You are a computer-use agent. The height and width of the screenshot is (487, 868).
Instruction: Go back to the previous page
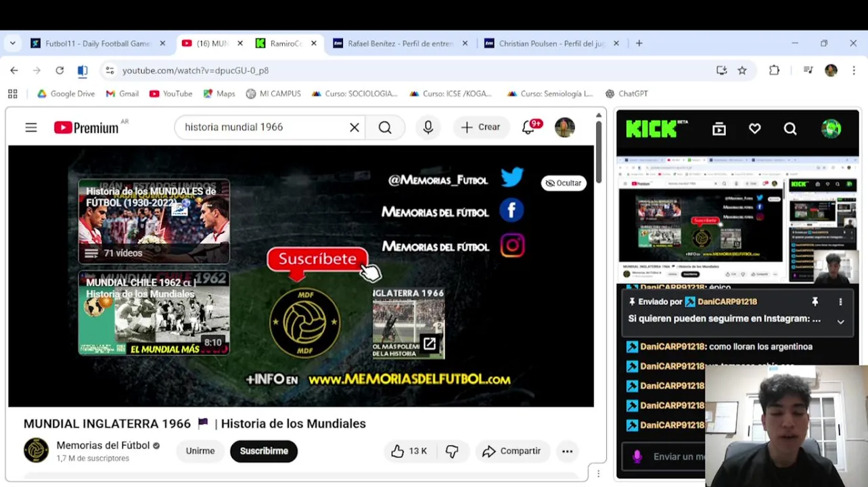tap(14, 70)
